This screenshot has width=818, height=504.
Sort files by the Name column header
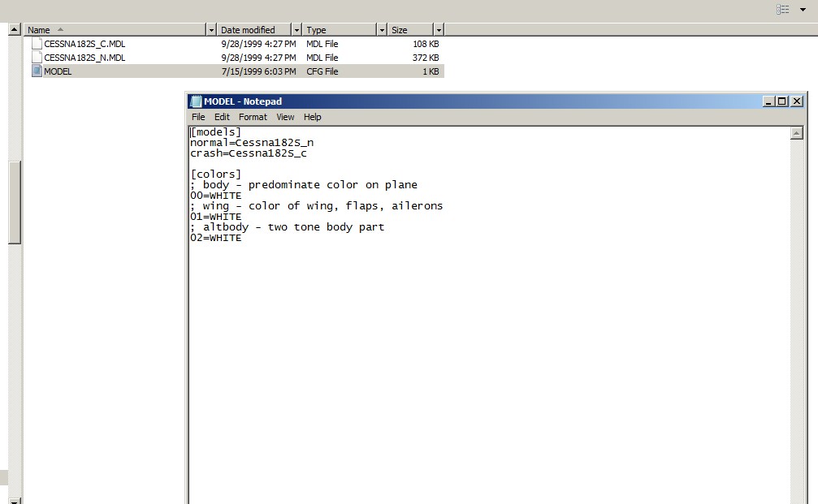tap(114, 30)
